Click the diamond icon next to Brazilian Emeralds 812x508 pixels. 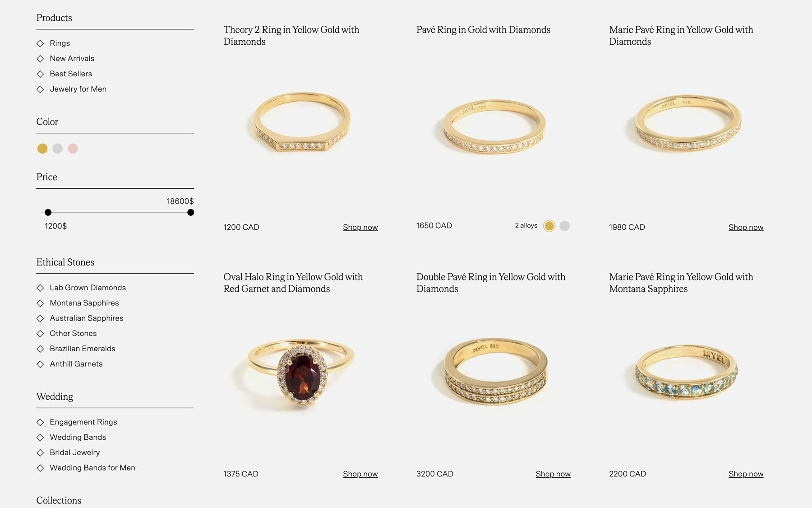(40, 349)
